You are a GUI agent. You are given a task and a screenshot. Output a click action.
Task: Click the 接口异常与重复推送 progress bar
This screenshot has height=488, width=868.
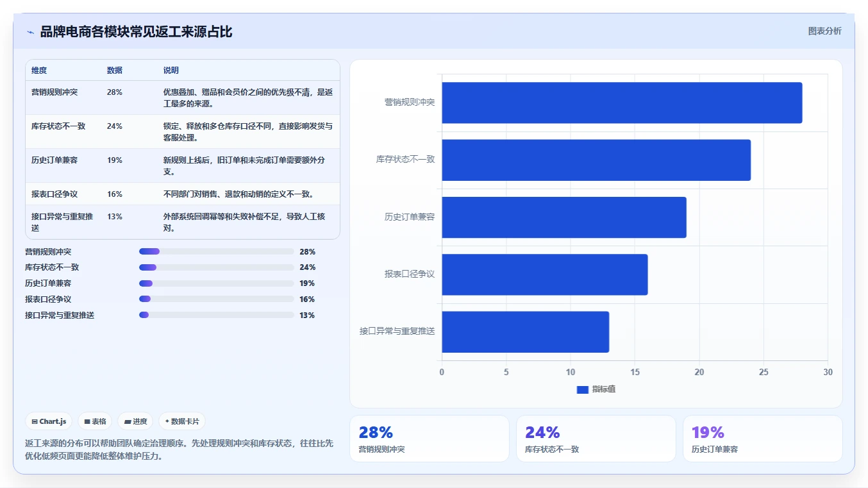(217, 315)
